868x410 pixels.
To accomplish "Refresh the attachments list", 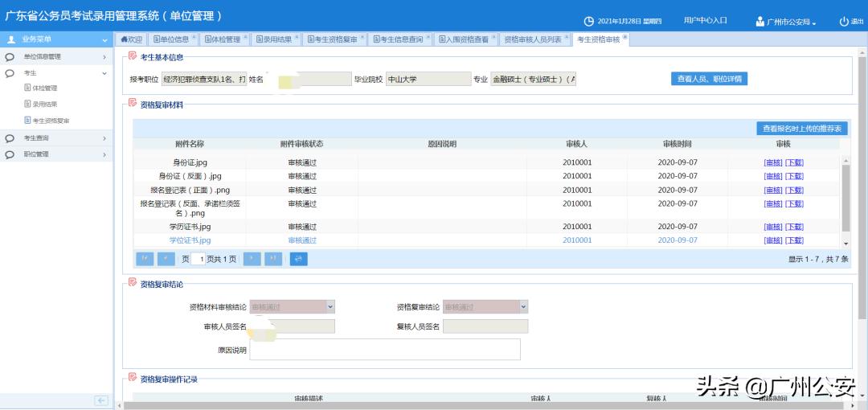I will tap(298, 259).
